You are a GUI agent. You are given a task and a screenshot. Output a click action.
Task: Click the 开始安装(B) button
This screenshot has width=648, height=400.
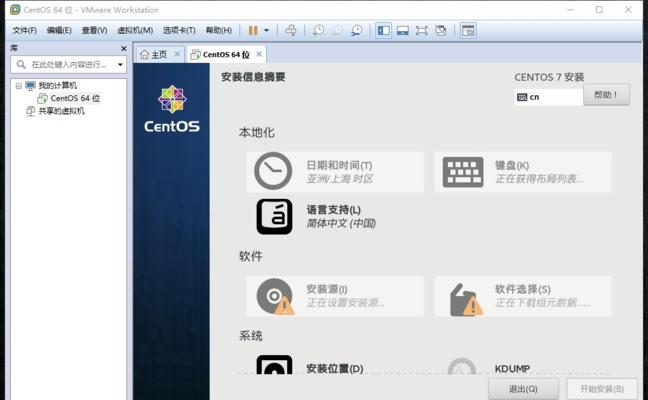click(602, 389)
